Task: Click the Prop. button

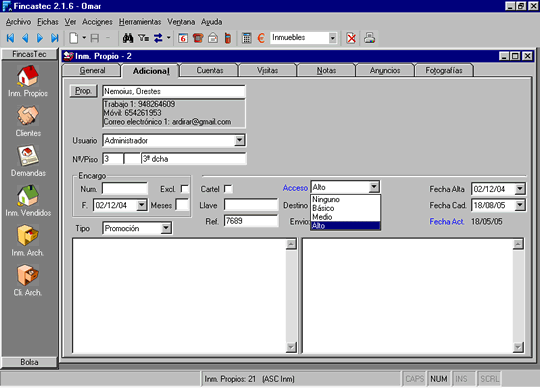Action: [x=83, y=91]
